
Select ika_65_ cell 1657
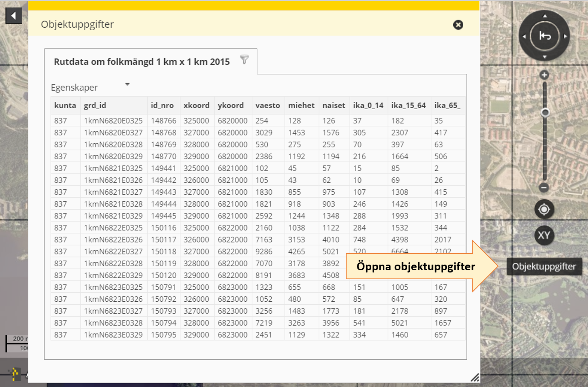(x=448, y=323)
